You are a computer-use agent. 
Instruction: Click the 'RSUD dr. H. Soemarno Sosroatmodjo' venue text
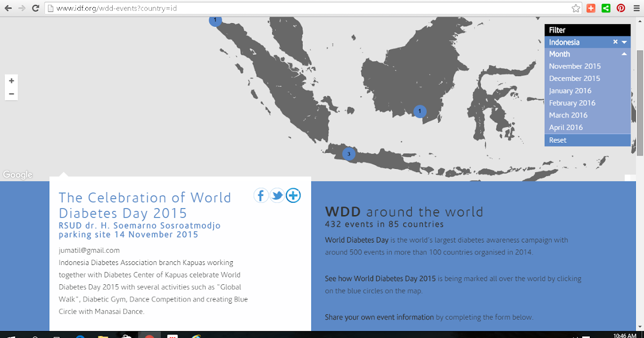(140, 226)
